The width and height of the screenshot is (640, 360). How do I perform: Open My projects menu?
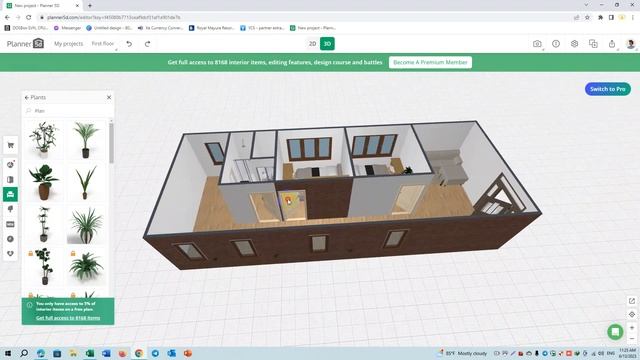[x=69, y=44]
